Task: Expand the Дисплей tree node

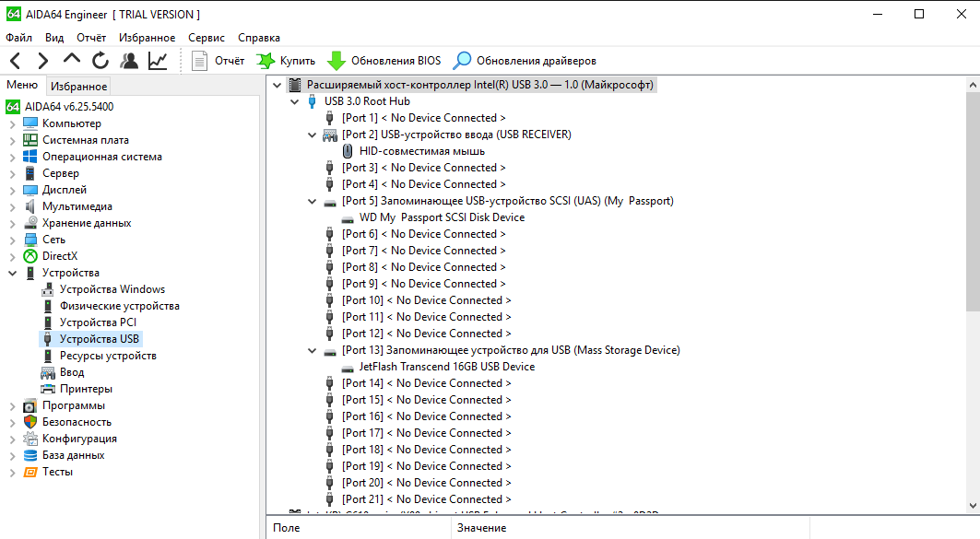Action: click(12, 190)
